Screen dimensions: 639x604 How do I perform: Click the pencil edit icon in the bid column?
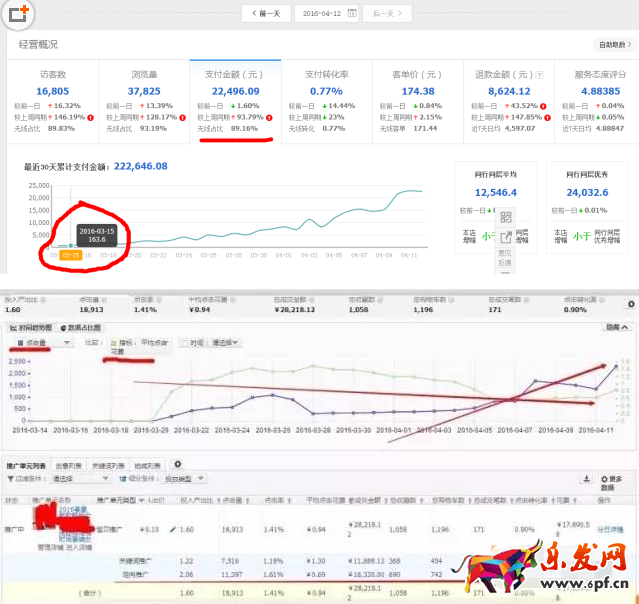[x=173, y=527]
